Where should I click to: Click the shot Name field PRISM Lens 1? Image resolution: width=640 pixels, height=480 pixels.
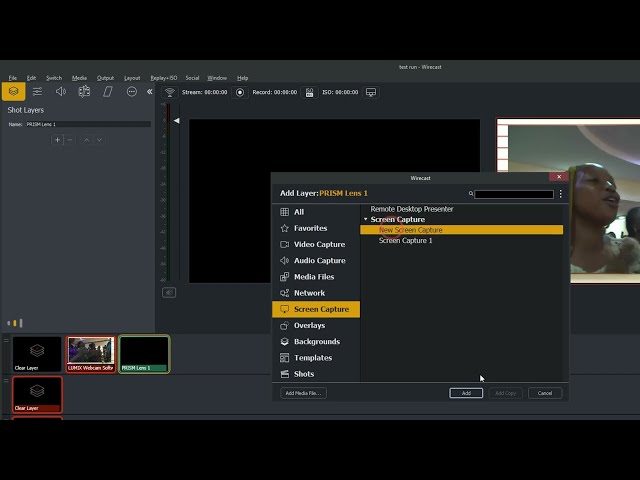[x=88, y=124]
